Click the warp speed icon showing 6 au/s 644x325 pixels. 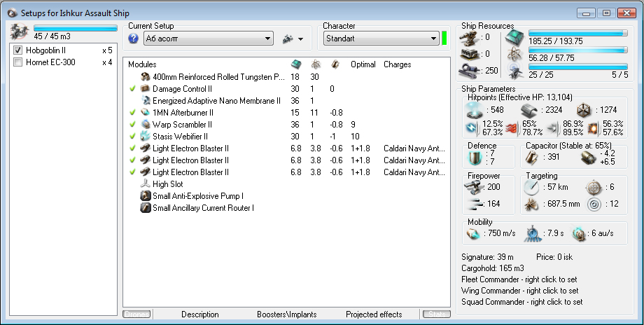pyautogui.click(x=579, y=233)
